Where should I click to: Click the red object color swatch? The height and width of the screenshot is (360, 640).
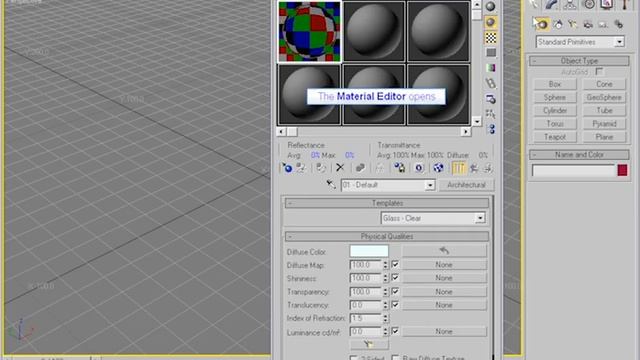coord(622,170)
